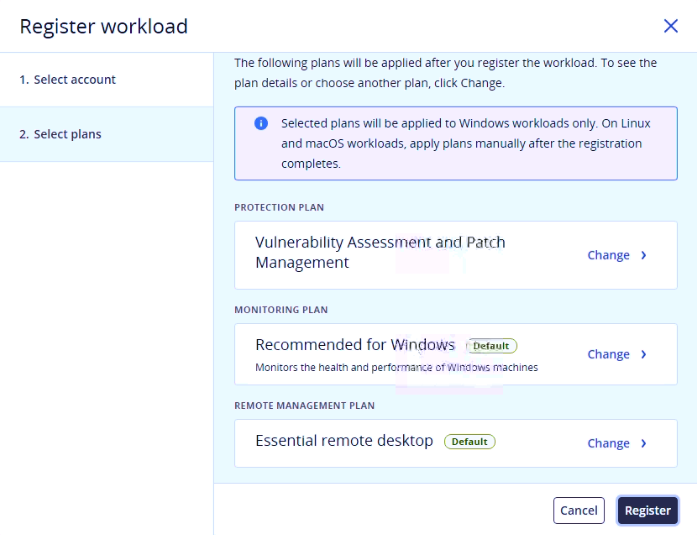The image size is (697, 535).
Task: Click Change for Recommended for Windows plan
Action: 608,354
